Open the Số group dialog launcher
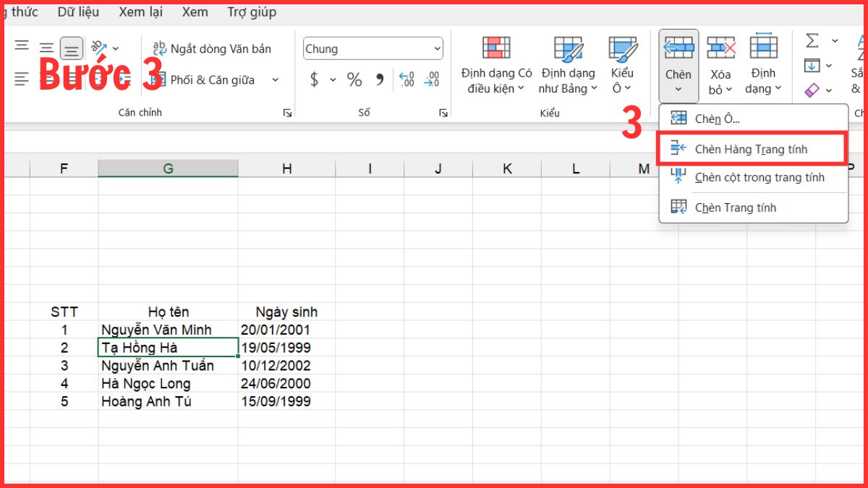 click(443, 113)
